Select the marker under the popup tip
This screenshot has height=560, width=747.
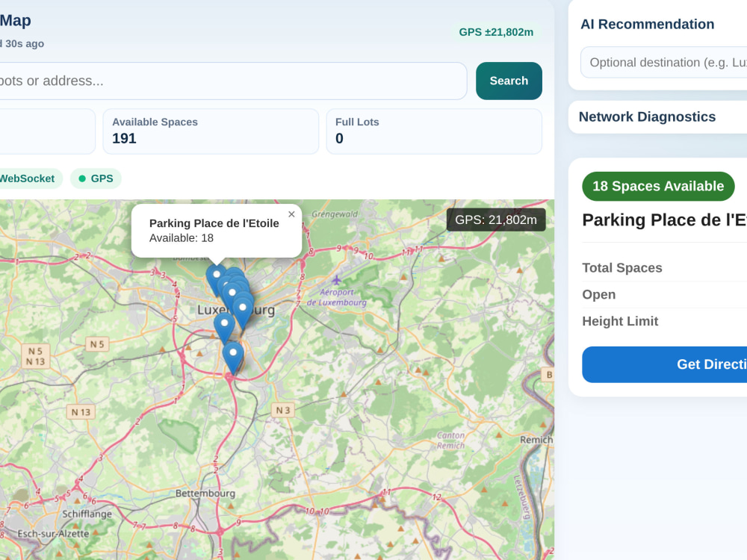(217, 281)
